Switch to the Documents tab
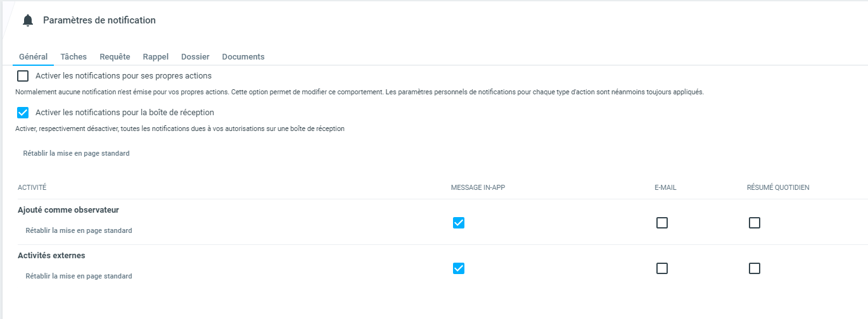This screenshot has height=319, width=868. [x=243, y=57]
